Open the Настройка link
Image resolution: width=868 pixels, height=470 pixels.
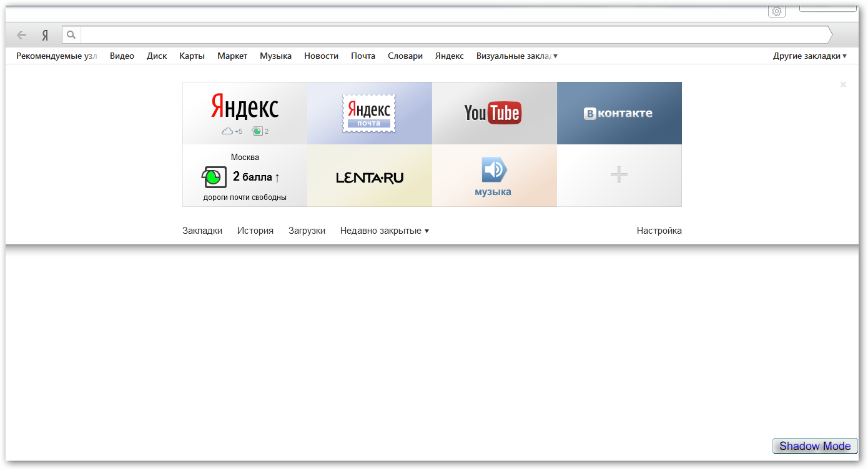coord(659,231)
